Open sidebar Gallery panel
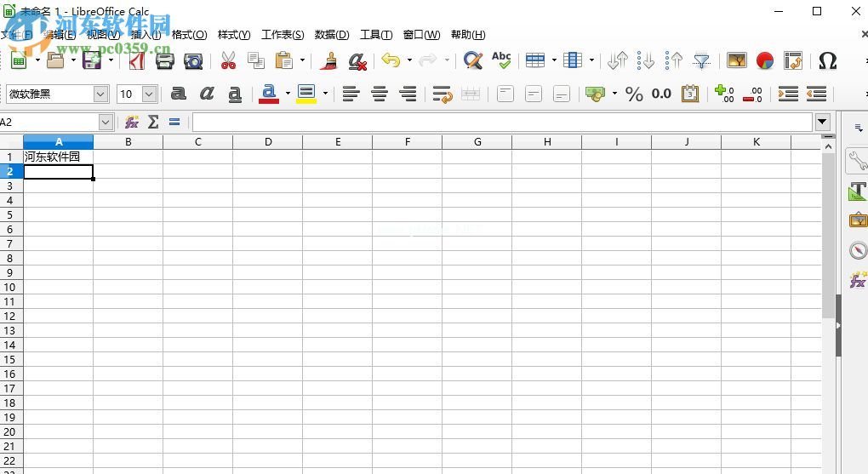 click(x=858, y=220)
